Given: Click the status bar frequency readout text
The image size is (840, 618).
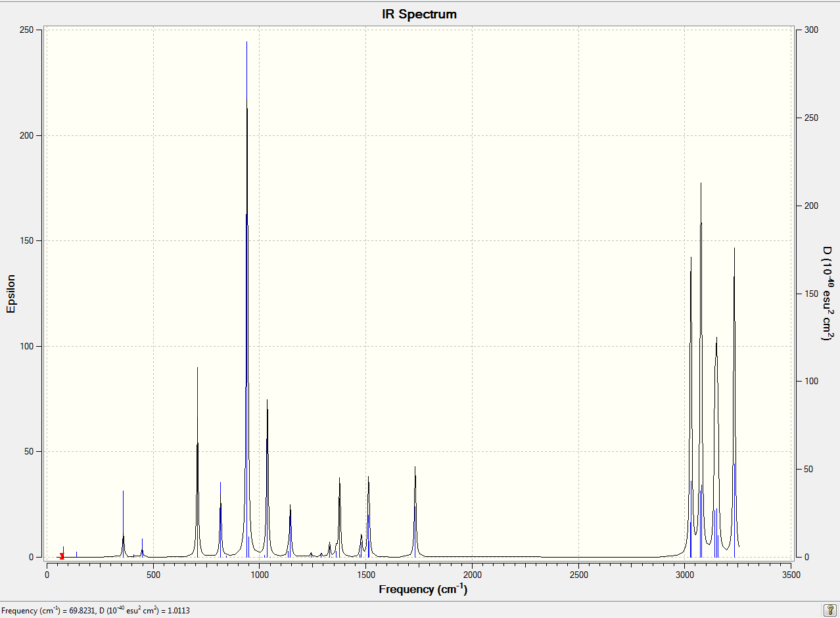Looking at the screenshot, I should tap(96, 611).
